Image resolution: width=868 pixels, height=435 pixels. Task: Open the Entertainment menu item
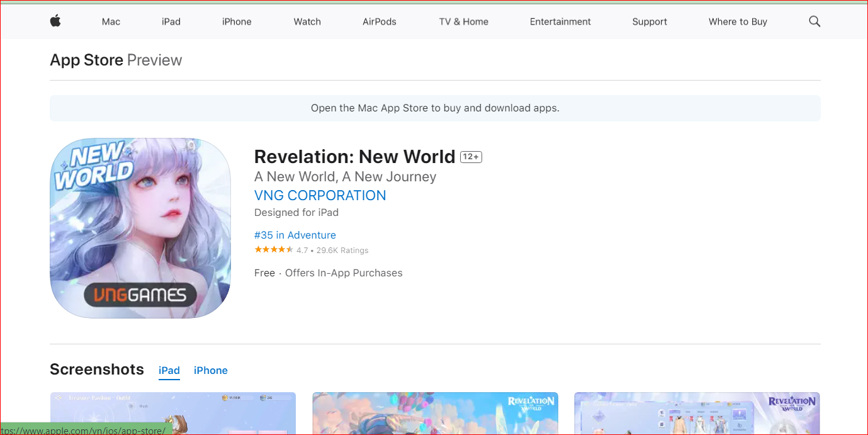tap(560, 21)
